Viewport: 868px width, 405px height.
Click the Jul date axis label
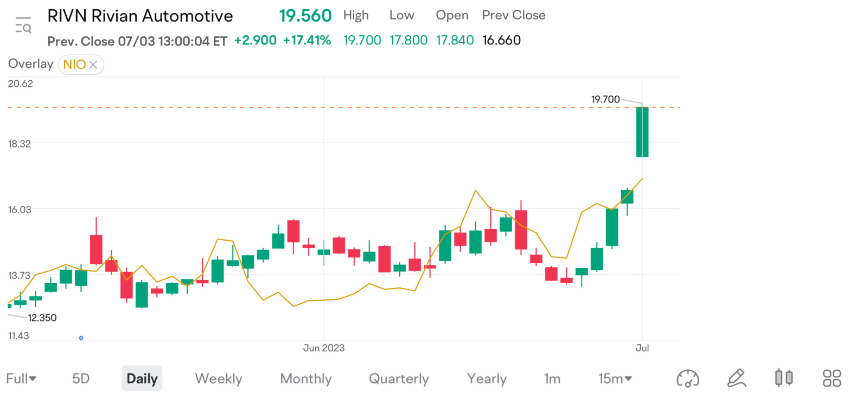click(642, 348)
